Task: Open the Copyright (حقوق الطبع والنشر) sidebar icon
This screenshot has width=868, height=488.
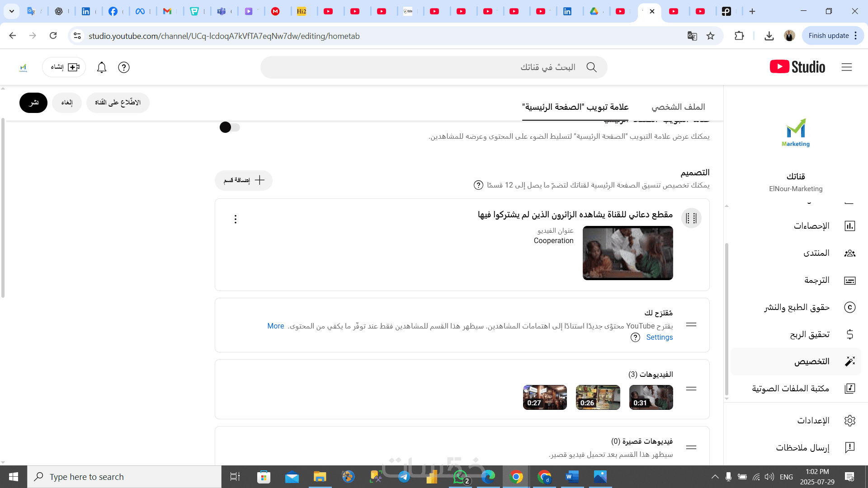Action: coord(849,307)
